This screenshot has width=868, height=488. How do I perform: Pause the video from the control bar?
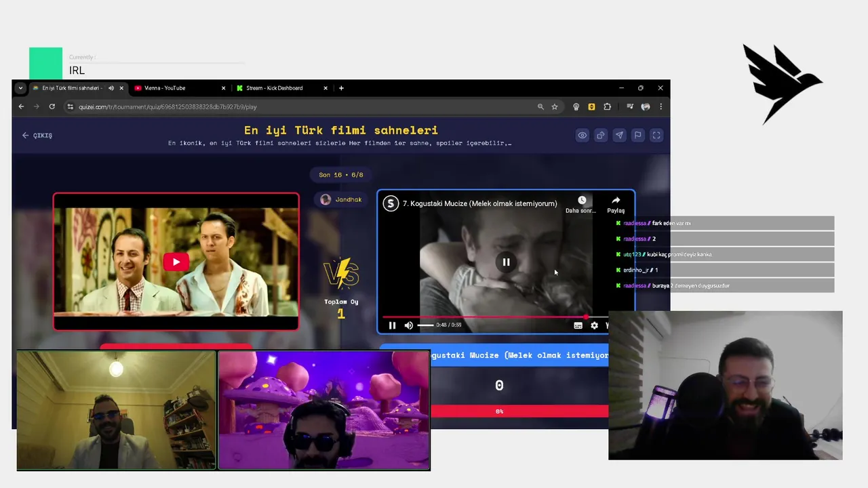point(392,325)
